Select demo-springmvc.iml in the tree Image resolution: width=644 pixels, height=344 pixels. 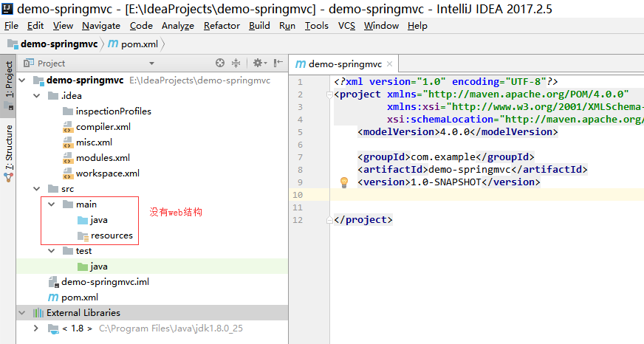(x=105, y=282)
